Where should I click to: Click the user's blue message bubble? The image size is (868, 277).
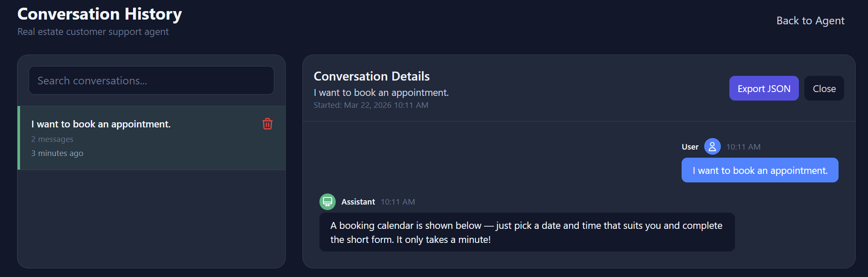point(759,170)
